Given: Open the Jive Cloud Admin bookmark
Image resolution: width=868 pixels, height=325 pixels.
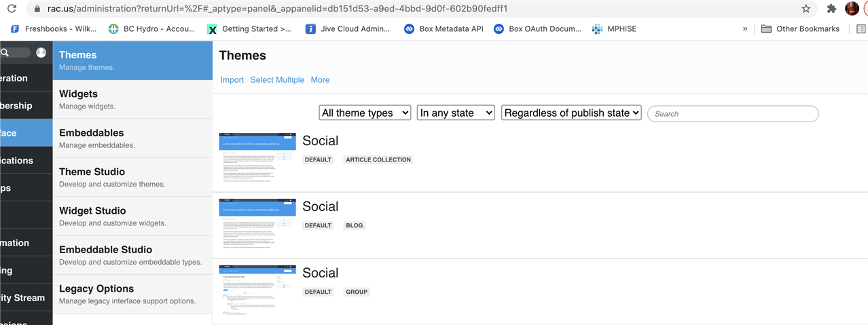Looking at the screenshot, I should pos(347,28).
